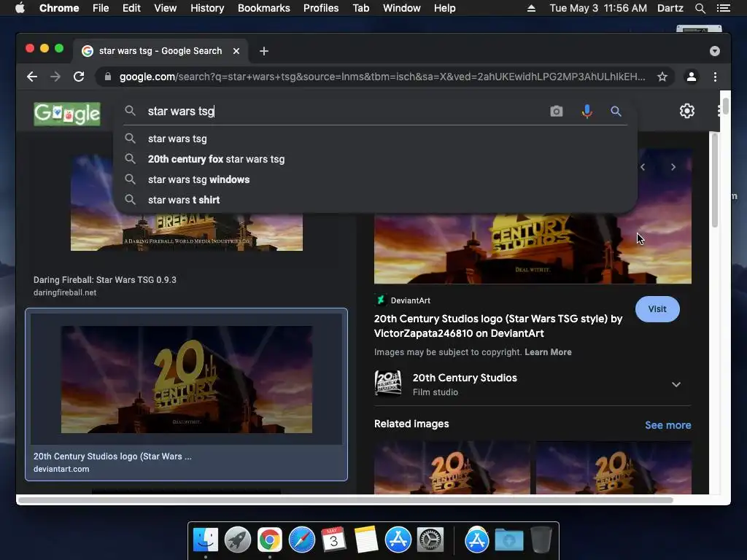Show next image in preview panel

point(673,167)
